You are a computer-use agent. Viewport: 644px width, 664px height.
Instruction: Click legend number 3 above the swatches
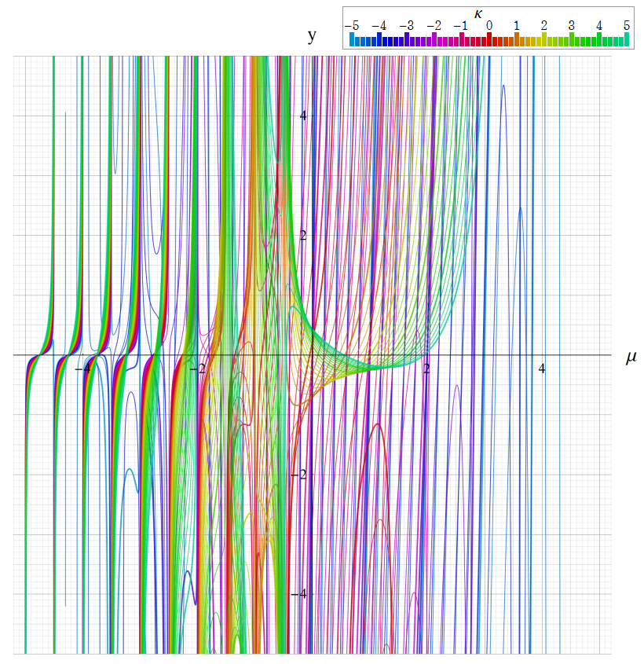click(x=572, y=25)
